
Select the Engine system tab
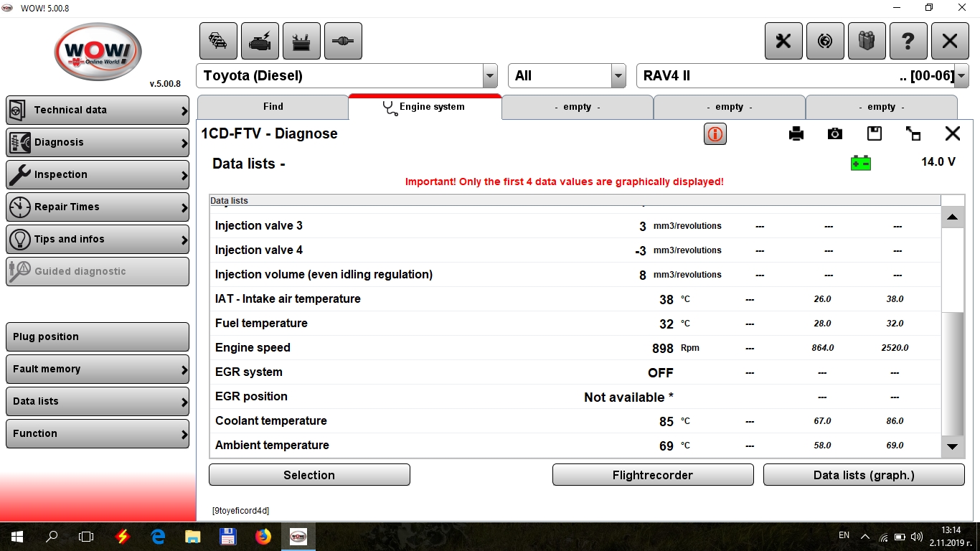click(x=425, y=107)
